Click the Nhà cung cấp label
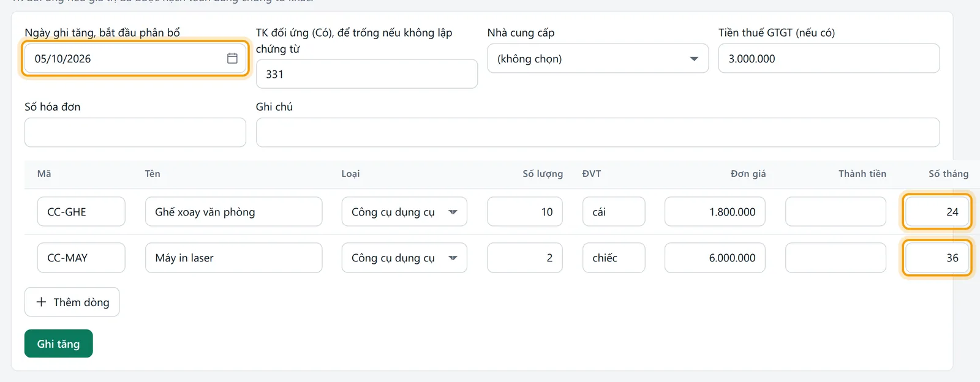 click(521, 32)
